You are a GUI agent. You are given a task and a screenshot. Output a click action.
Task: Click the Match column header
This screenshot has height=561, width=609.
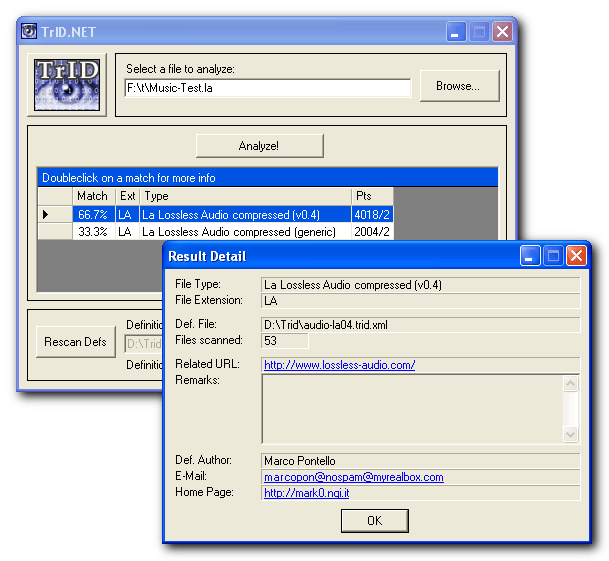[x=94, y=196]
